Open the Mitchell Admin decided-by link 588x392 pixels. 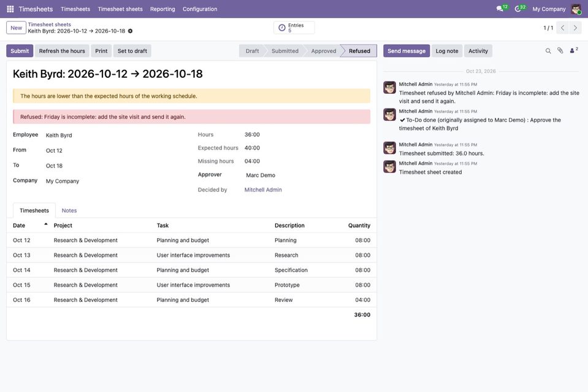(263, 190)
